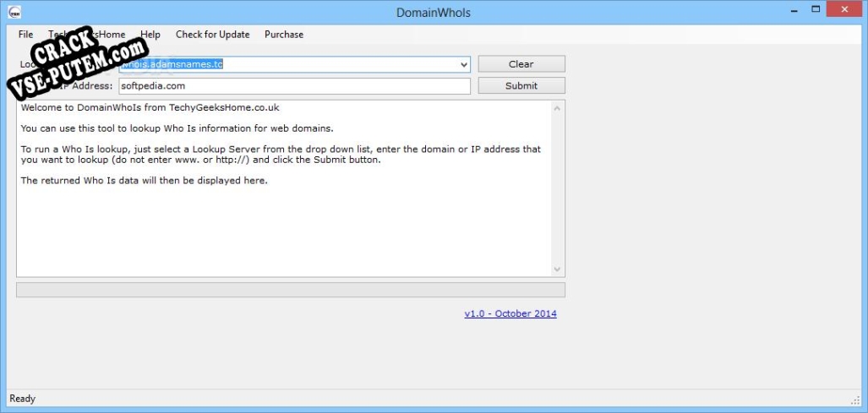Minimize the DomainWhoIs window
Viewport: 868px width, 413px height.
(x=793, y=10)
